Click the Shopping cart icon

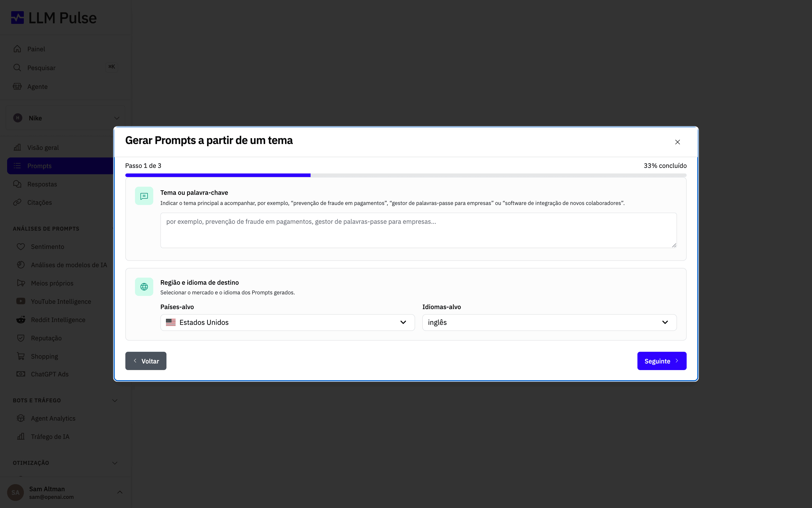click(21, 356)
